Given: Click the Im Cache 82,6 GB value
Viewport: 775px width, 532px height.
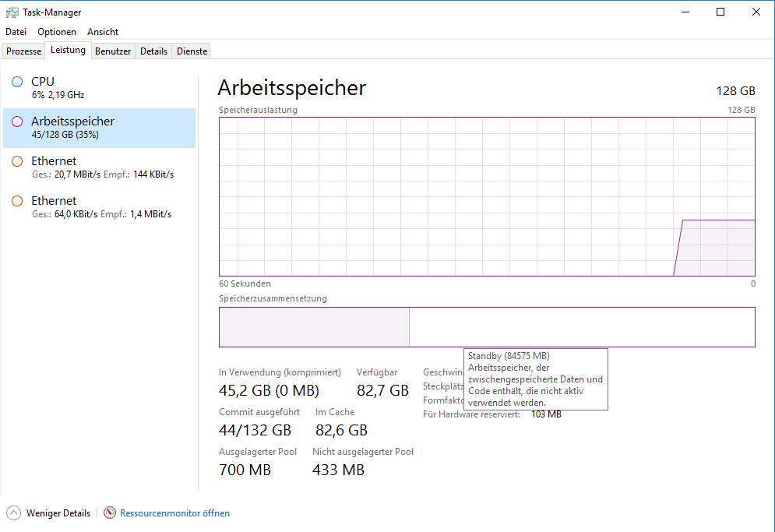Looking at the screenshot, I should click(x=341, y=430).
